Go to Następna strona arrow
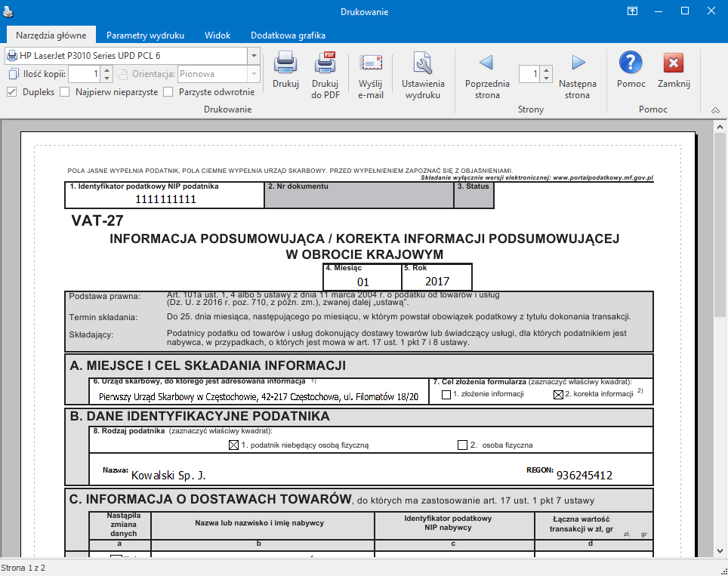Viewport: 728px width, 576px height. 578,63
